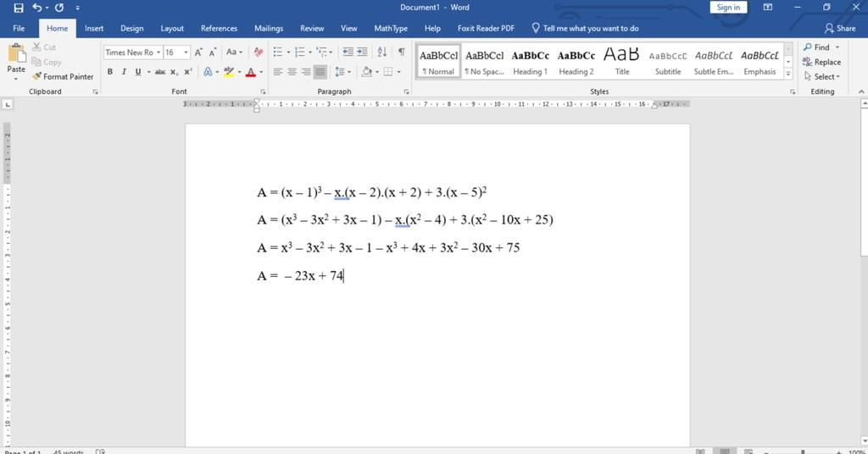868x454 pixels.
Task: Click the vertical scrollbar thumb
Action: (864, 182)
